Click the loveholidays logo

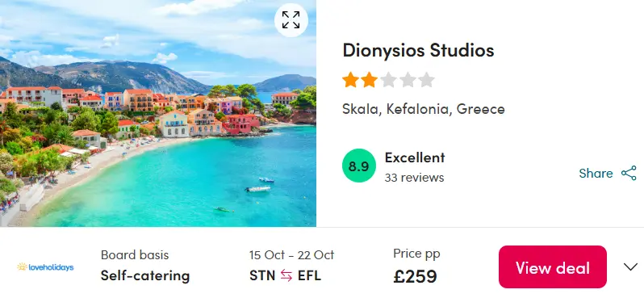[45, 267]
